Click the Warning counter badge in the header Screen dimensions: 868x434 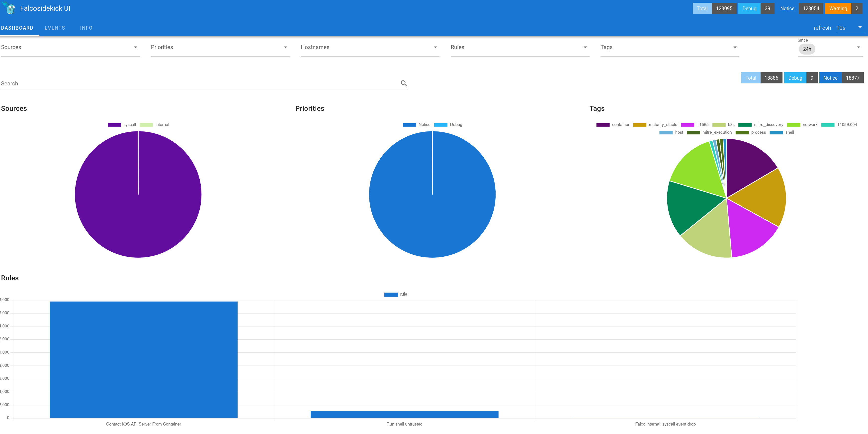838,8
